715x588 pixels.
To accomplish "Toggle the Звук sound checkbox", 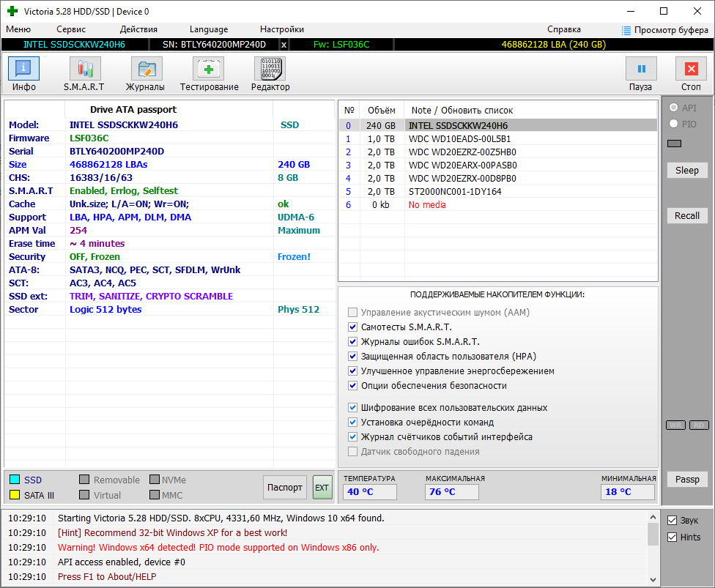I will click(x=672, y=521).
